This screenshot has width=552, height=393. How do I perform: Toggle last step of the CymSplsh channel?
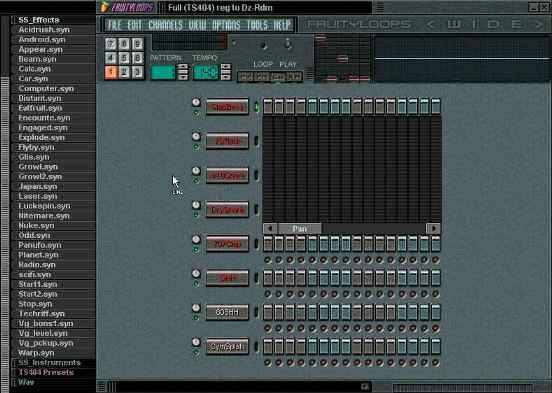tap(435, 346)
